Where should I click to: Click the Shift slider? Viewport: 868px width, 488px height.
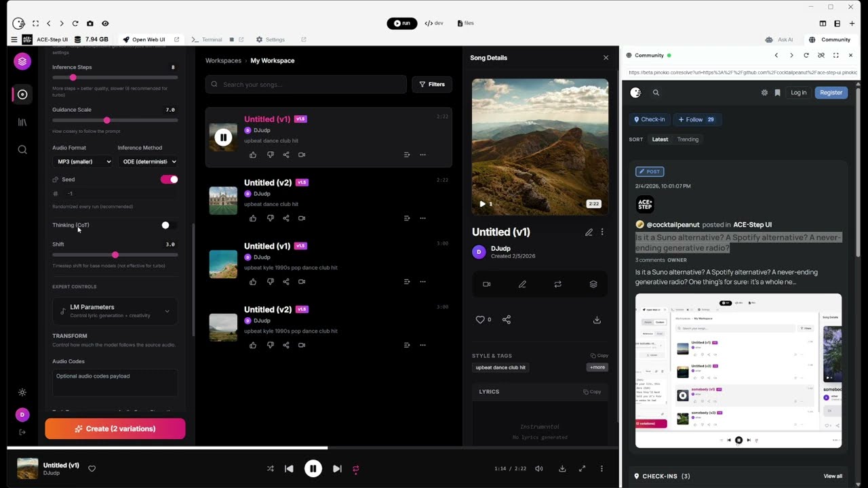click(115, 255)
